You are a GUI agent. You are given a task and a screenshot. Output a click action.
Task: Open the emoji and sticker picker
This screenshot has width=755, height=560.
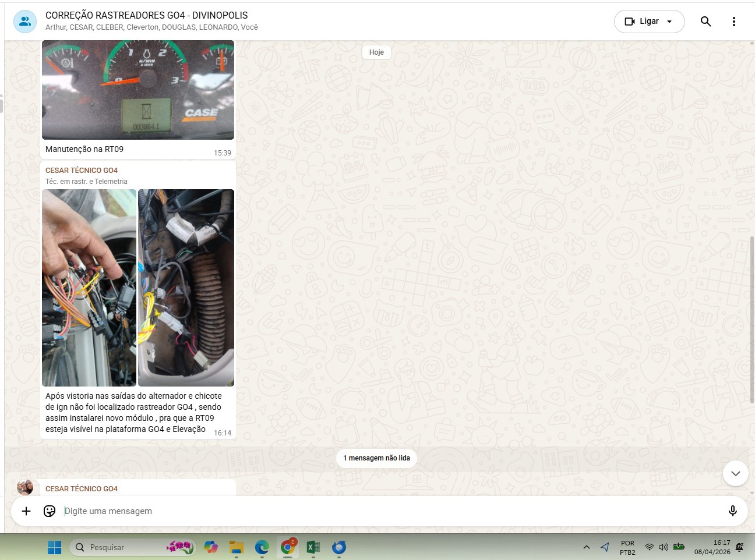pos(50,511)
